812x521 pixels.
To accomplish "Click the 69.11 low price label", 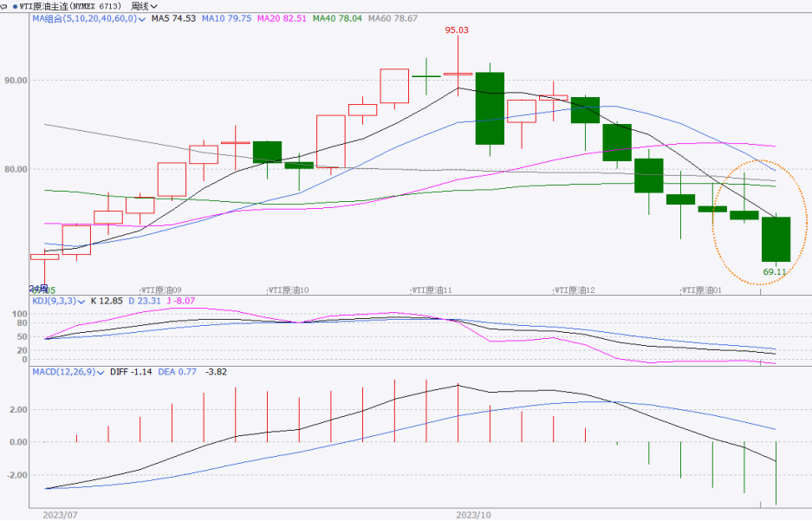I will (x=775, y=271).
